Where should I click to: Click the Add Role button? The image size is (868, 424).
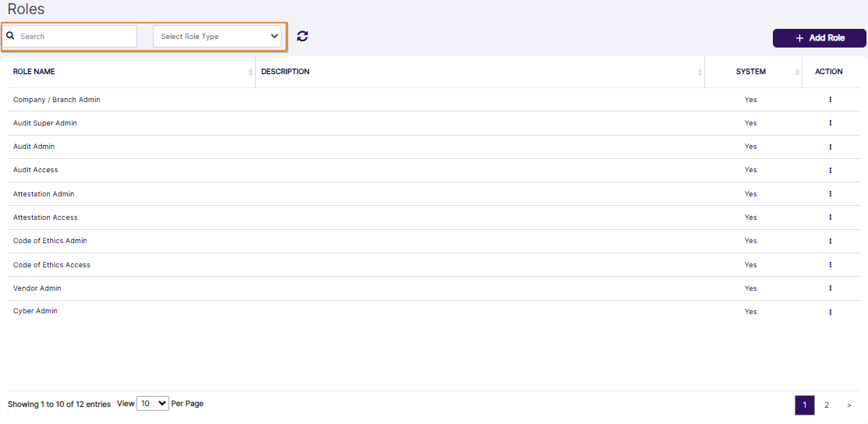coord(819,38)
